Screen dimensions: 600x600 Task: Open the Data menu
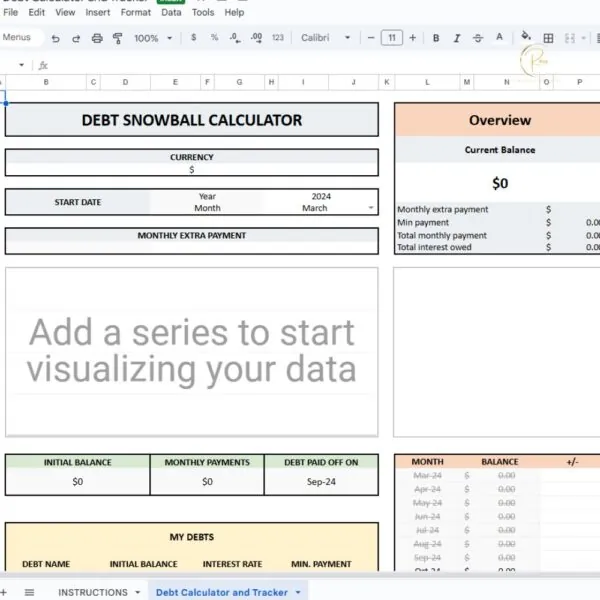point(171,12)
